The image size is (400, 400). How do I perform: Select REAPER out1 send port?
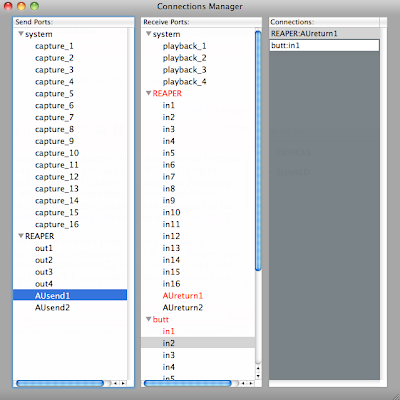click(44, 248)
